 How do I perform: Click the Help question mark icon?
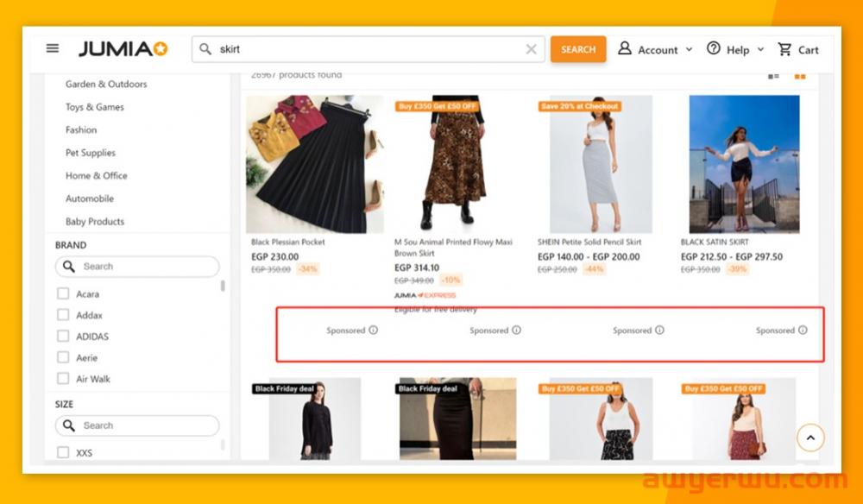pos(714,48)
